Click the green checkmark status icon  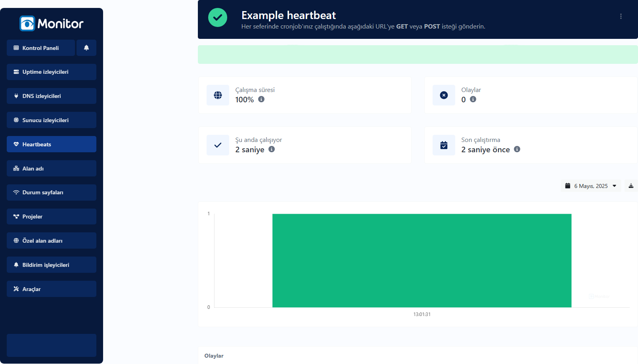point(218,17)
